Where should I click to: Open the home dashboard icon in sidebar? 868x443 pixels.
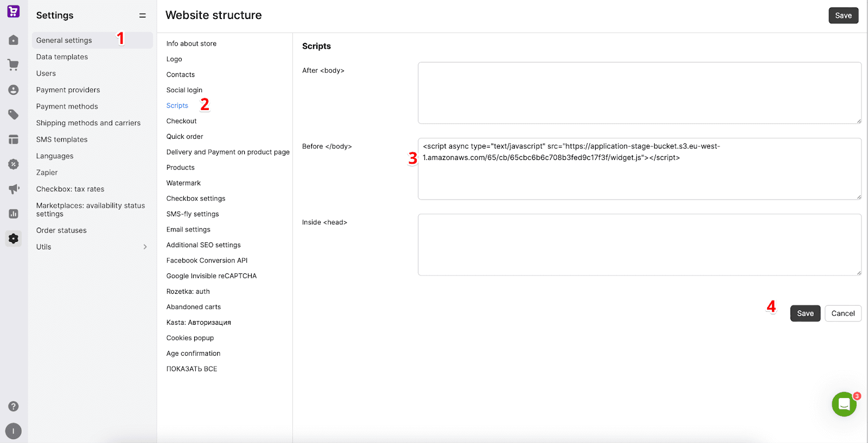coord(14,40)
